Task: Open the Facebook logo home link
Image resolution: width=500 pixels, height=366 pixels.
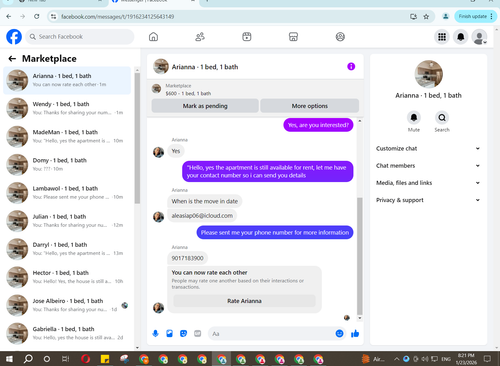Action: coord(14,37)
